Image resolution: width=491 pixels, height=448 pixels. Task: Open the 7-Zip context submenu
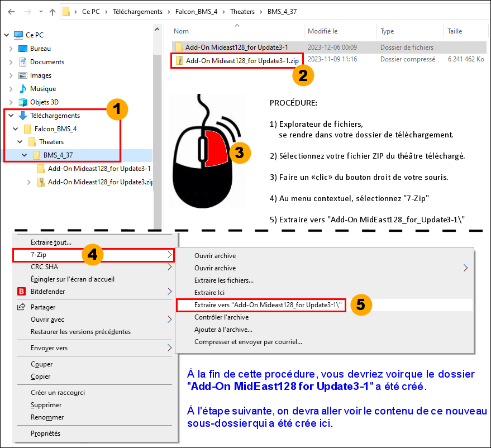click(93, 255)
